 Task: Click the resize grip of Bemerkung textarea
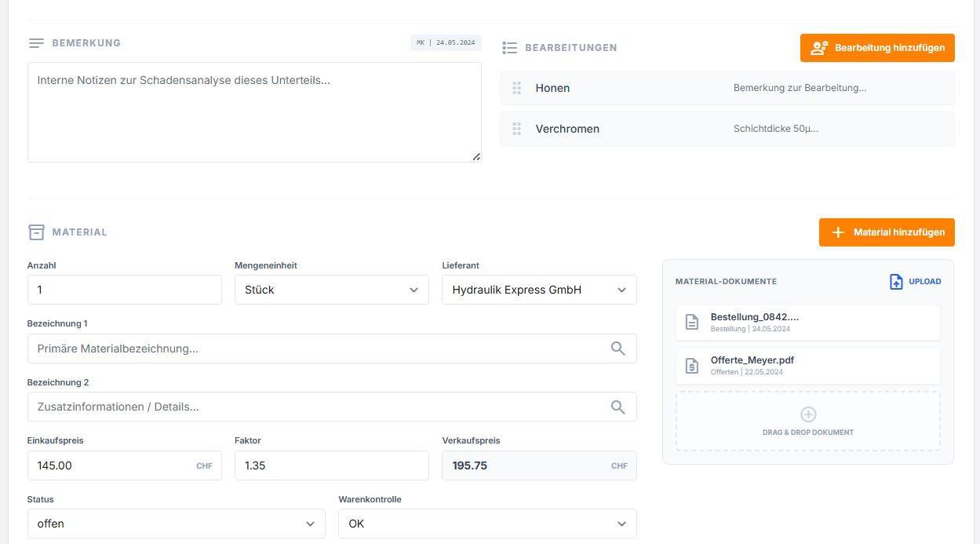click(476, 157)
